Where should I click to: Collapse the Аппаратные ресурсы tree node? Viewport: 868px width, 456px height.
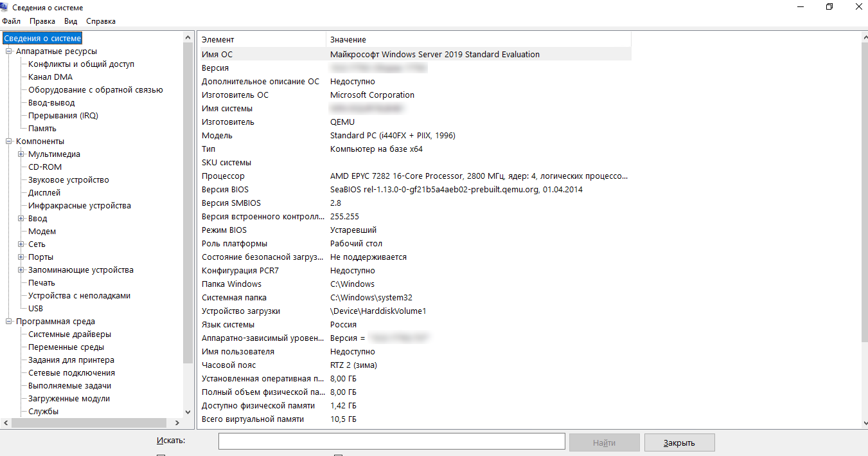click(9, 51)
